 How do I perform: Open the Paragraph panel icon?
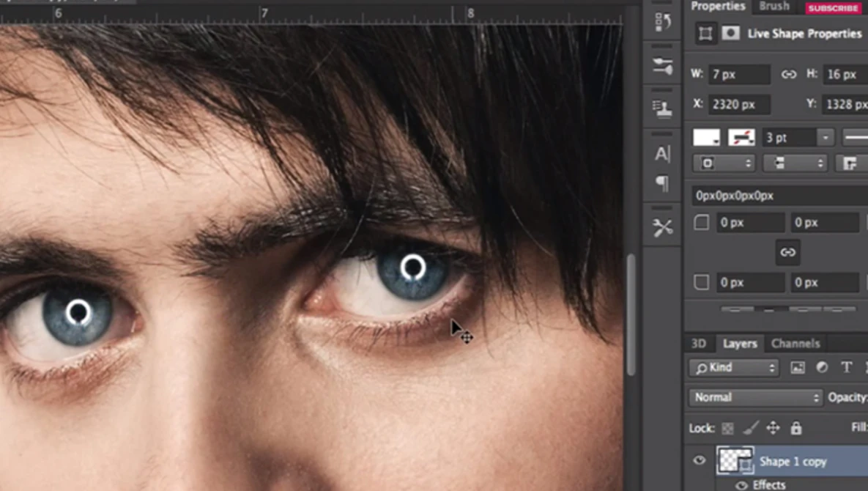[663, 183]
